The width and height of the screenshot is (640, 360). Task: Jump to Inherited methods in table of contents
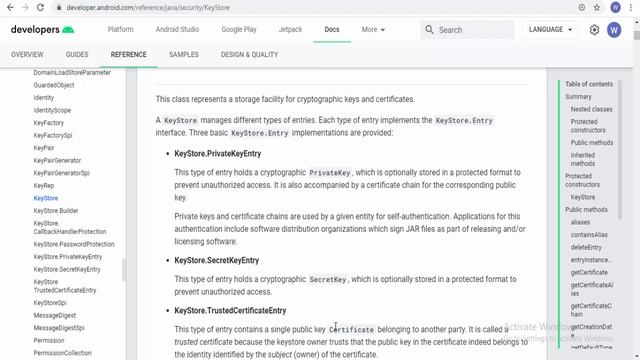click(583, 159)
